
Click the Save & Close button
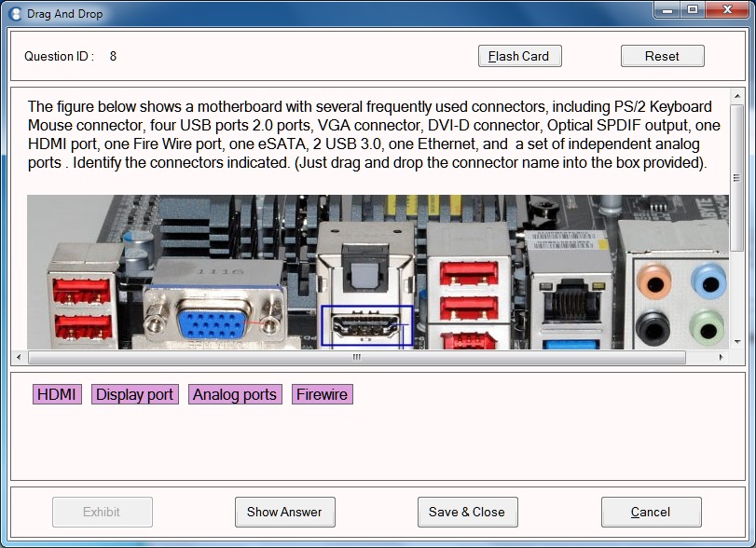pos(467,512)
